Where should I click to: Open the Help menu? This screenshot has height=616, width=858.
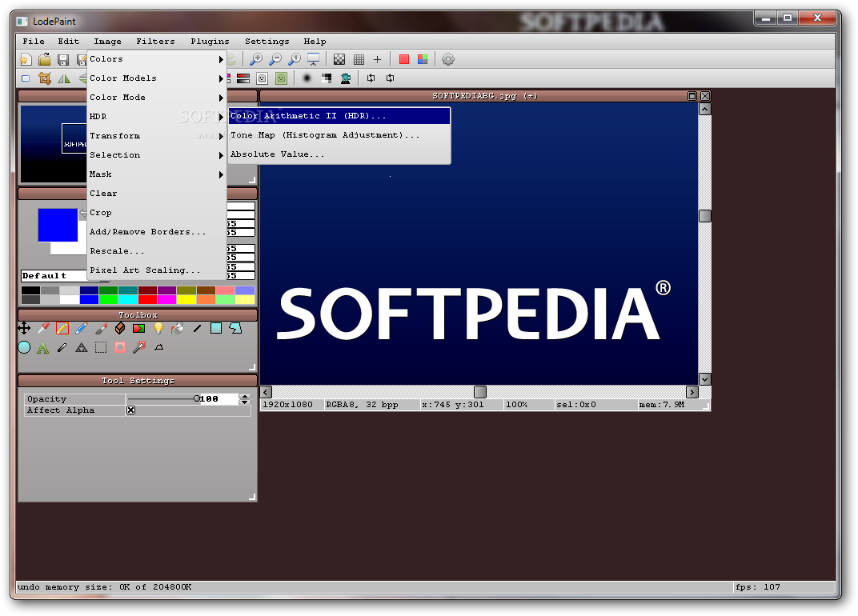coord(315,41)
